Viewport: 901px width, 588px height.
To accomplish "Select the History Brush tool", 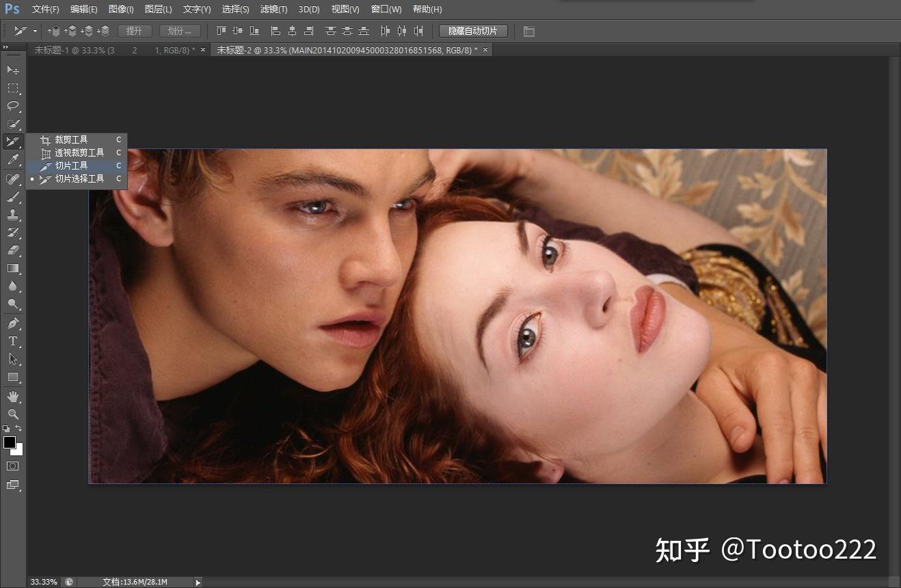I will (x=13, y=232).
